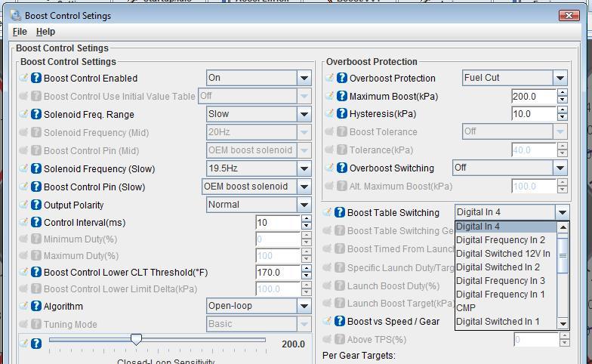Click help icon for Boost Control Enabled
The width and height of the screenshot is (592, 364).
36,78
